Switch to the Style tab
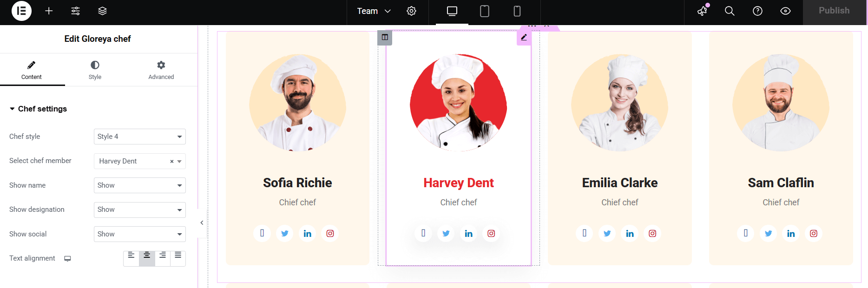Screen dimensions: 868x288 pos(95,70)
